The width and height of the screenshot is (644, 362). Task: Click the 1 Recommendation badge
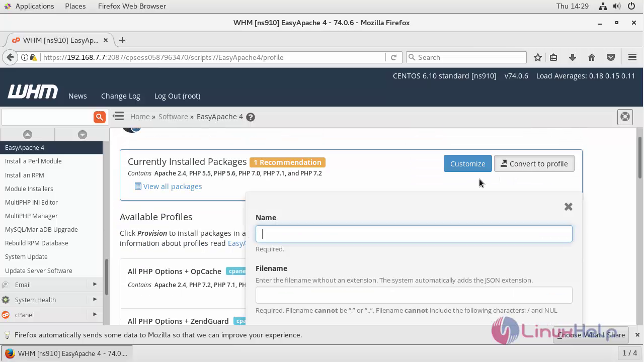tap(287, 162)
